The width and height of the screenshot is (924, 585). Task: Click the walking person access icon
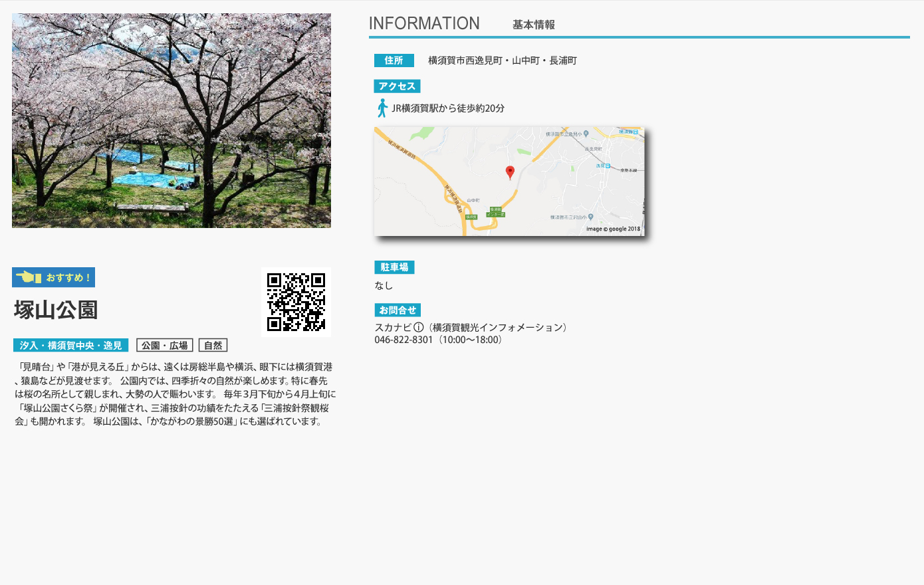point(382,108)
